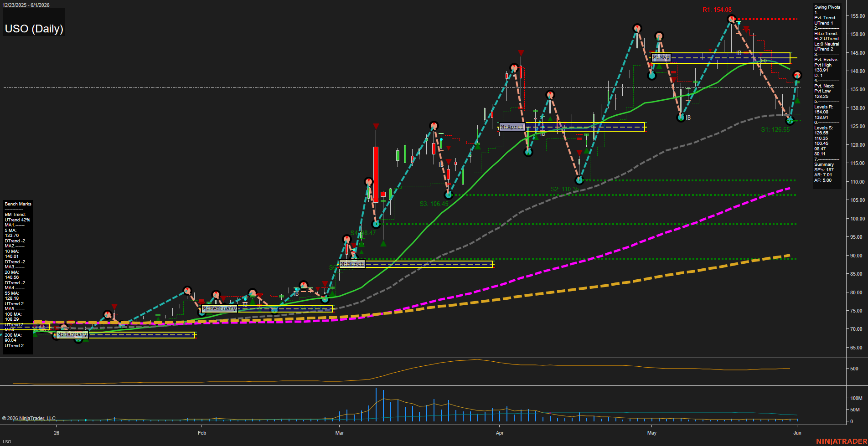Image resolution: width=868 pixels, height=446 pixels.
Task: Click the AR: 7.91 summary value
Action: (823, 175)
